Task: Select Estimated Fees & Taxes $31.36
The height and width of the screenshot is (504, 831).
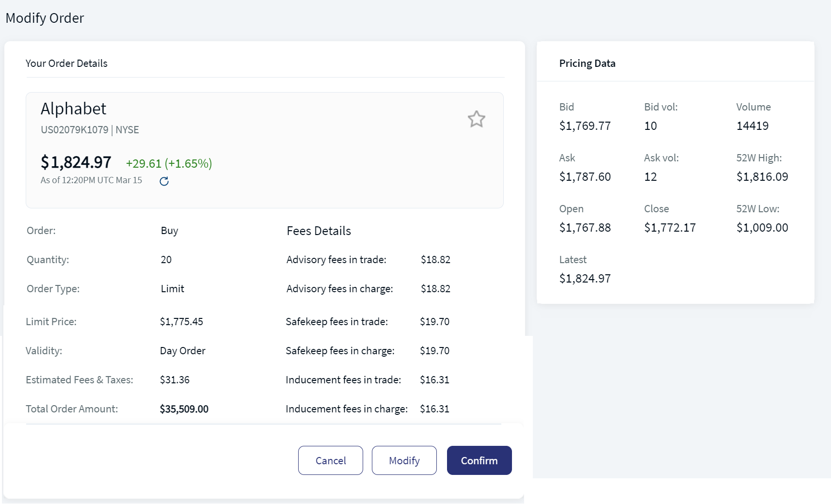Action: [x=175, y=380]
